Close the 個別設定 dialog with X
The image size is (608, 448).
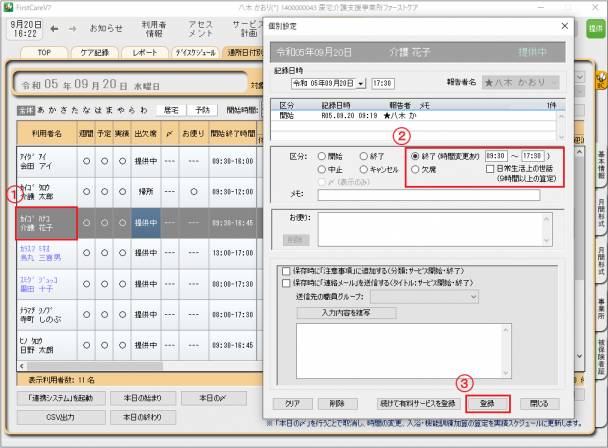[x=564, y=26]
